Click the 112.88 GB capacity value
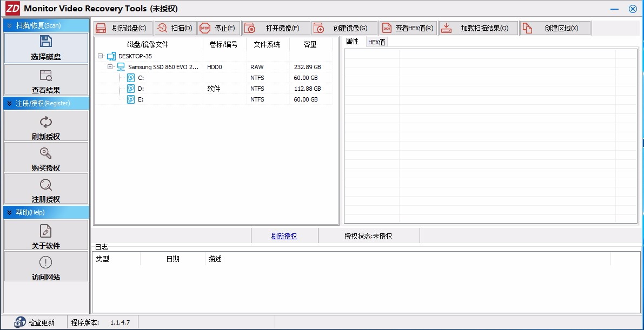644x330 pixels. pos(308,89)
